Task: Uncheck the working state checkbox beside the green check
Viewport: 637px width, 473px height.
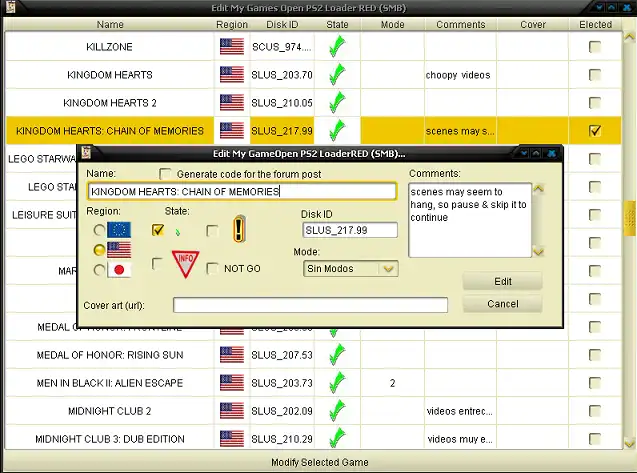Action: pyautogui.click(x=158, y=230)
